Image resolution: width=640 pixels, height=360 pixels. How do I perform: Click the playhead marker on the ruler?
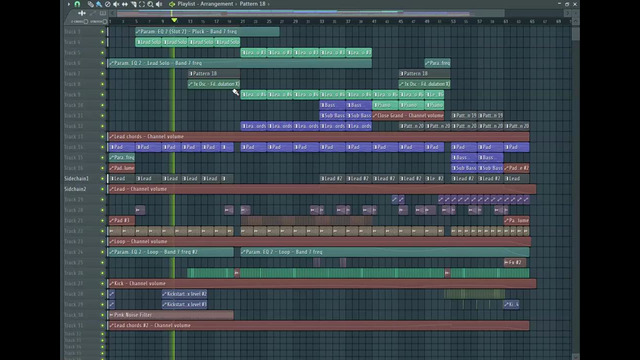point(174,20)
